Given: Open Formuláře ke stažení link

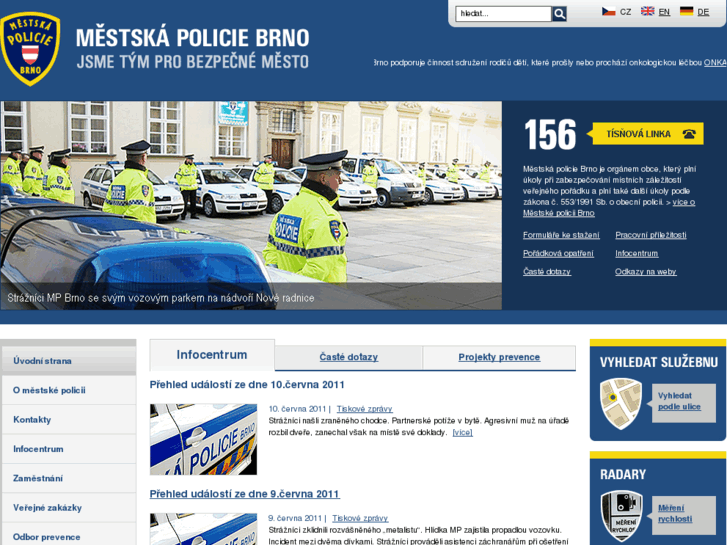Looking at the screenshot, I should click(x=561, y=235).
